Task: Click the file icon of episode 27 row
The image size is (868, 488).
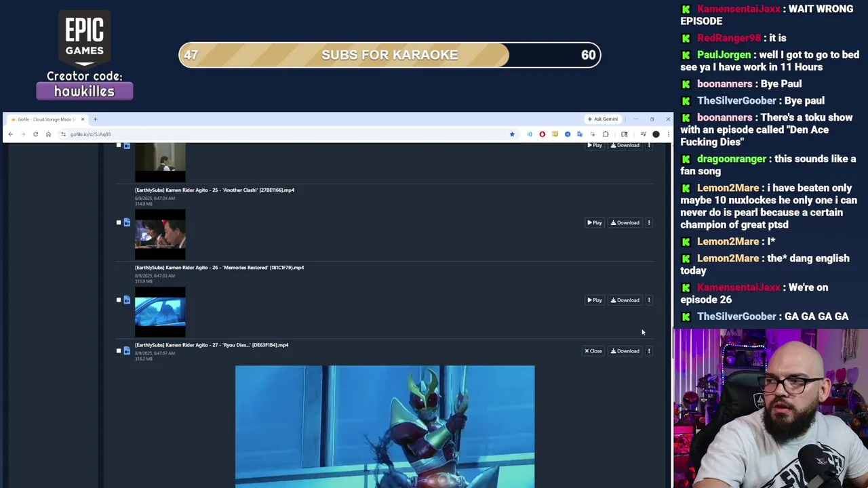Action: point(127,350)
